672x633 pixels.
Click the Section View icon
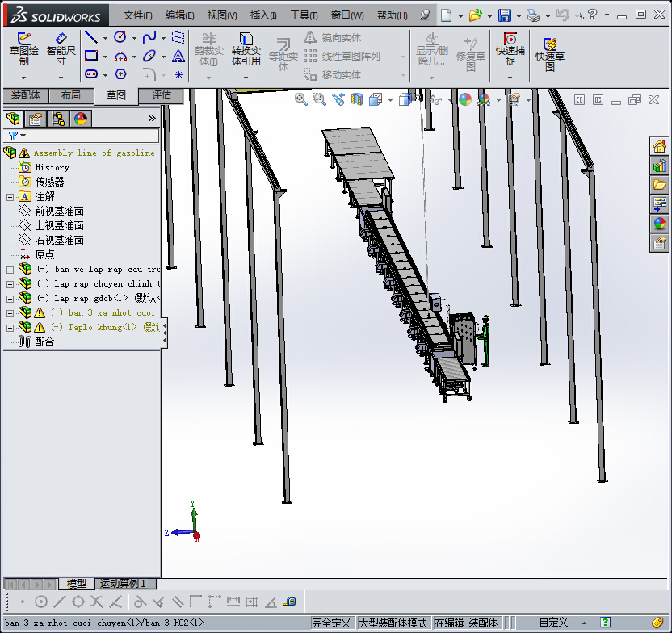[x=356, y=100]
